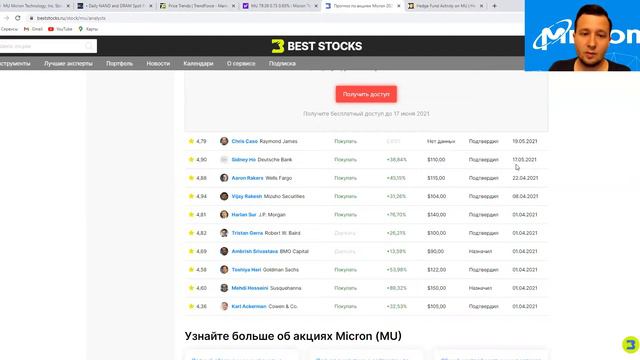Click the presenter webcam thumbnail
Screen dimensions: 640x360
tap(582, 36)
